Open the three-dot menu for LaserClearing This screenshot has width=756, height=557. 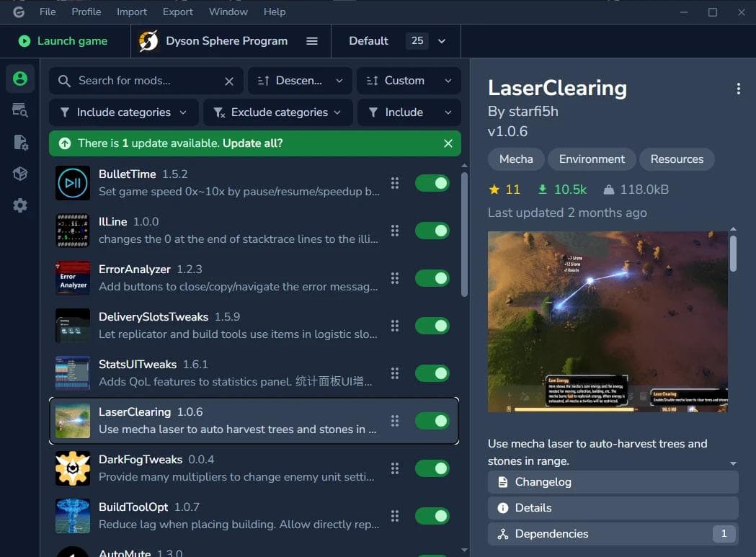point(738,89)
